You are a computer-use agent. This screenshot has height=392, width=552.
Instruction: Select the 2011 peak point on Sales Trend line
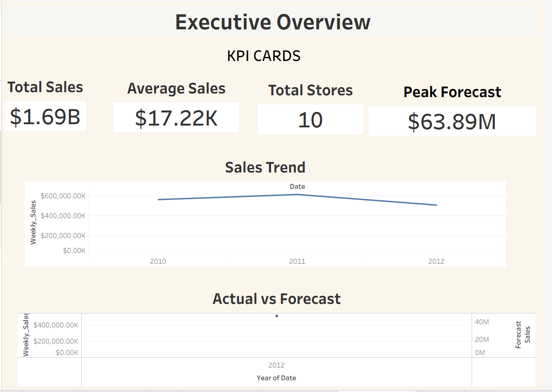297,195
